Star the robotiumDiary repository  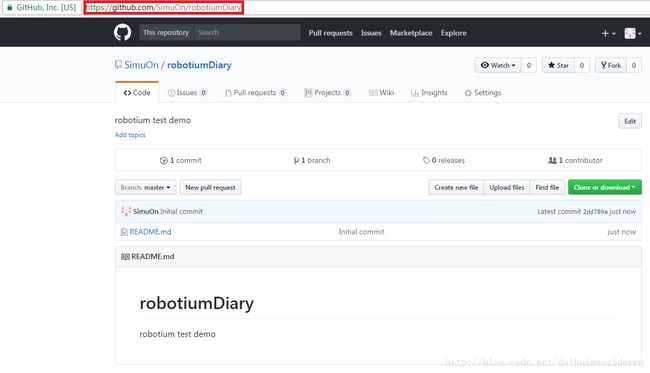(x=558, y=65)
